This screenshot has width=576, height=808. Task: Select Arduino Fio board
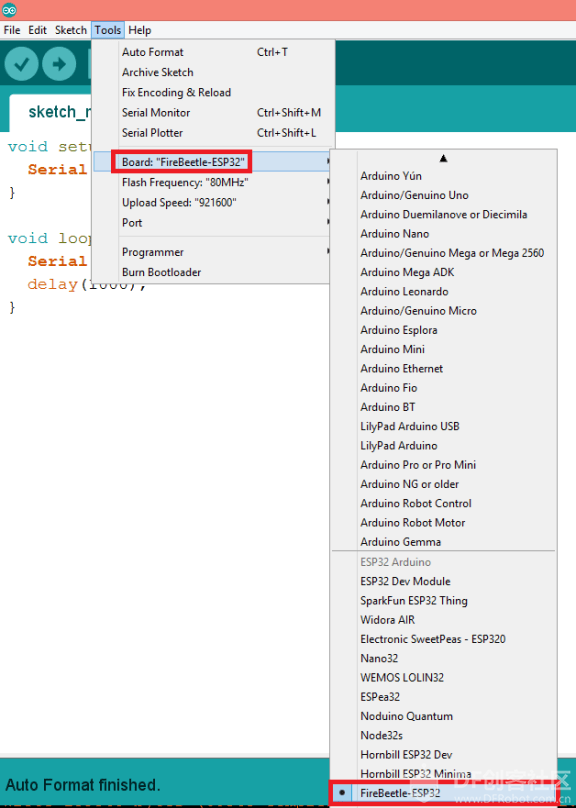click(443, 388)
